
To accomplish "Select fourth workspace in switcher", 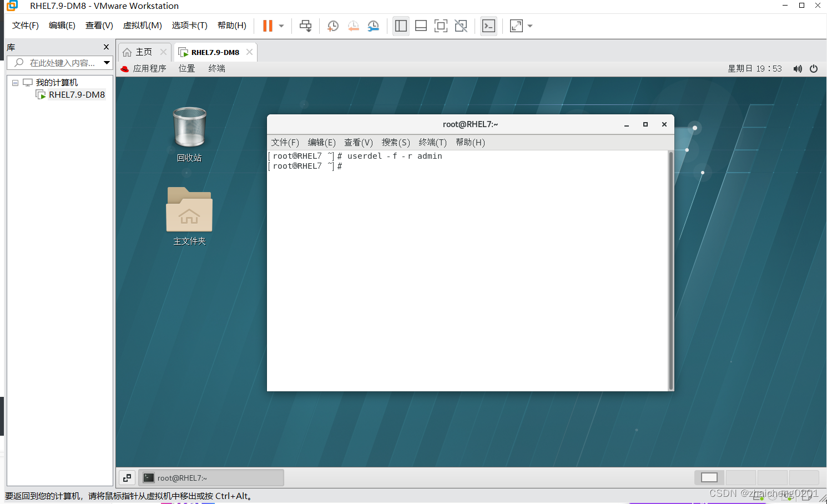I will 804,477.
